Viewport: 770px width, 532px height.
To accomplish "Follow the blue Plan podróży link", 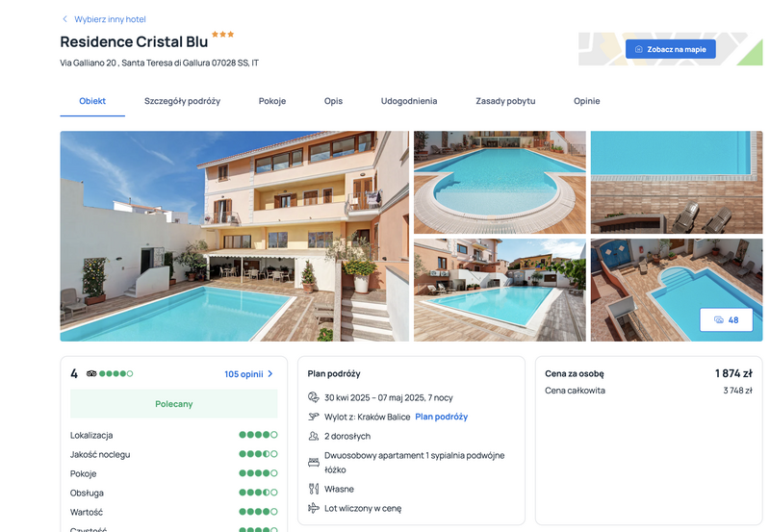I will point(442,417).
